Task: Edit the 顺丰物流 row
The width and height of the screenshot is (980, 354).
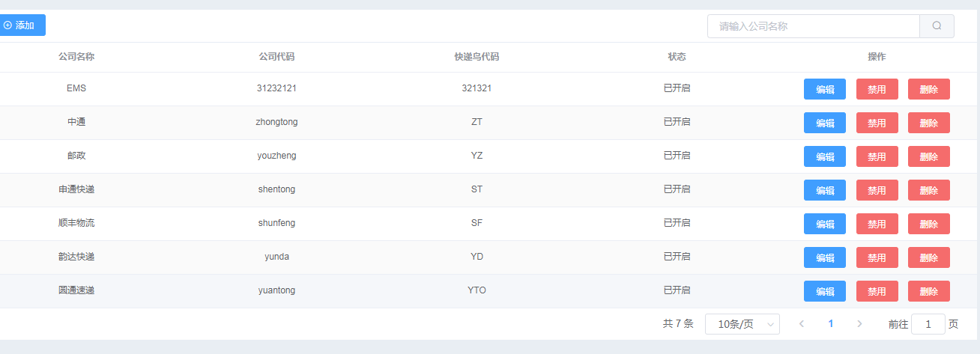Action: point(825,224)
